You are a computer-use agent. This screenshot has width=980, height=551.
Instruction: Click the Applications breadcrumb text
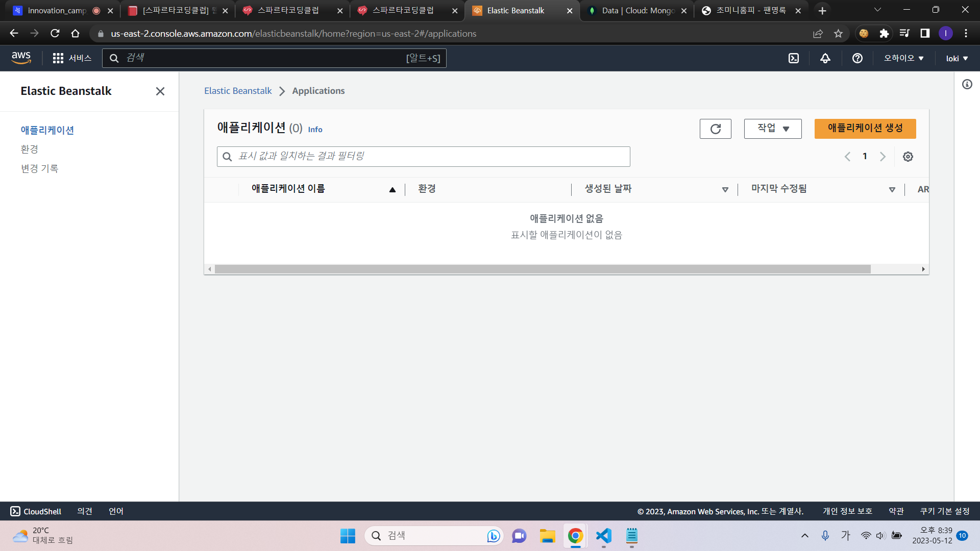[x=318, y=91]
